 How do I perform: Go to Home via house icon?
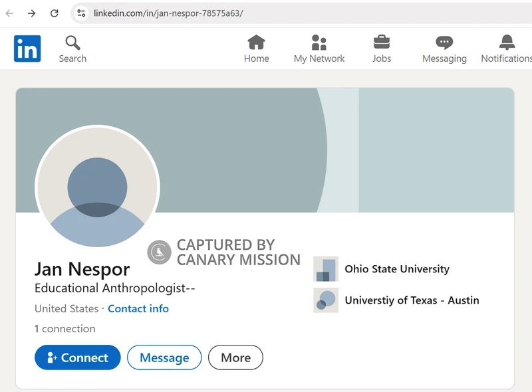click(256, 43)
